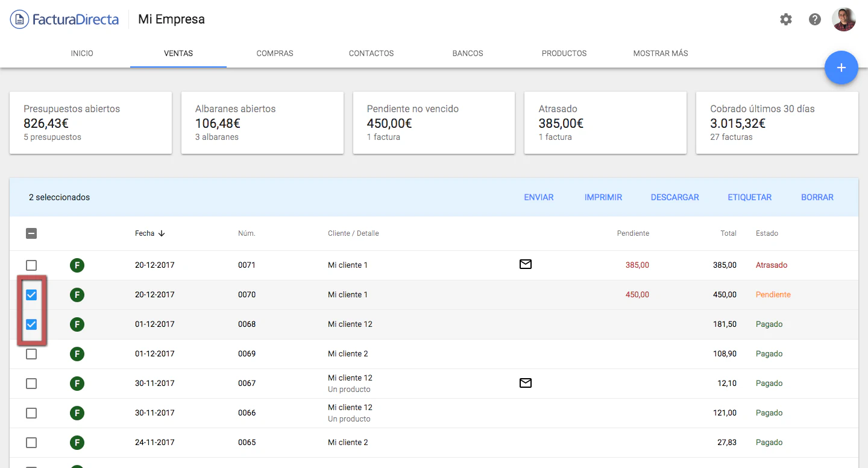This screenshot has height=468, width=868.
Task: Open the user profile avatar
Action: pyautogui.click(x=843, y=19)
